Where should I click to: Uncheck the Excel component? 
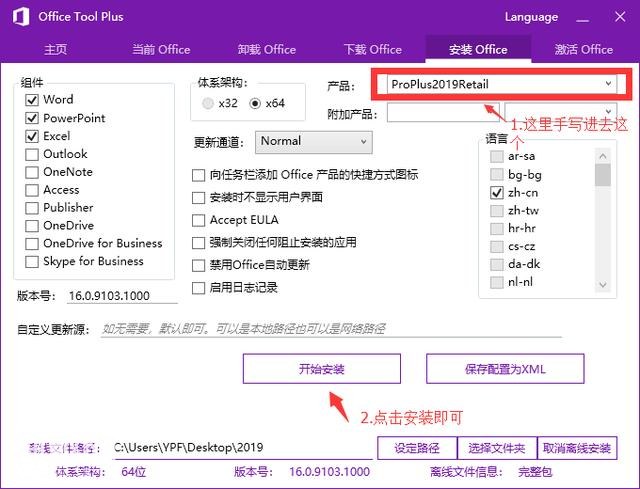32,136
